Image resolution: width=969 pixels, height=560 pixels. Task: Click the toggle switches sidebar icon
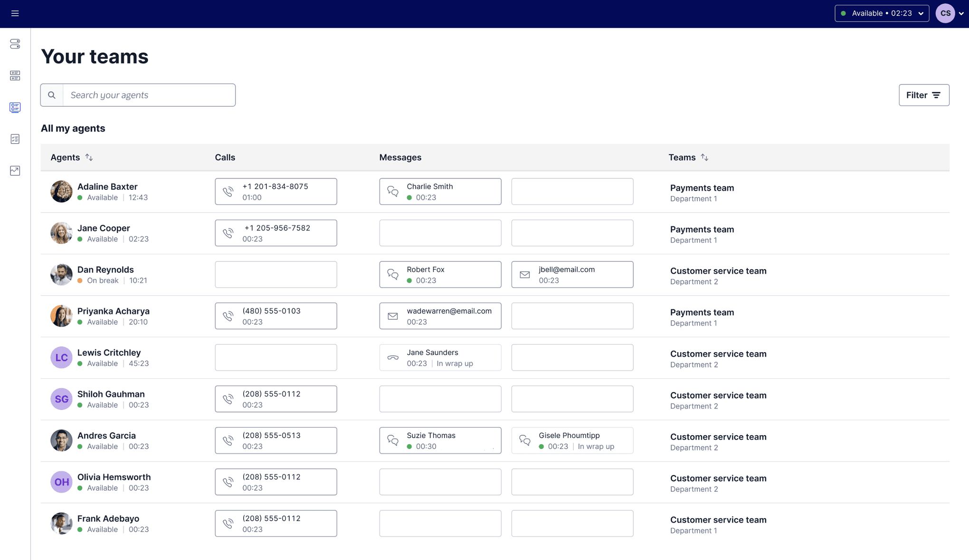pyautogui.click(x=15, y=44)
